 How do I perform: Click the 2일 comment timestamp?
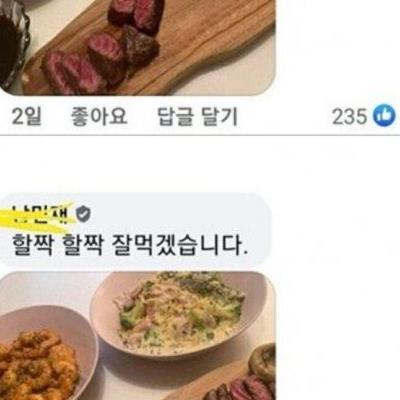point(26,117)
